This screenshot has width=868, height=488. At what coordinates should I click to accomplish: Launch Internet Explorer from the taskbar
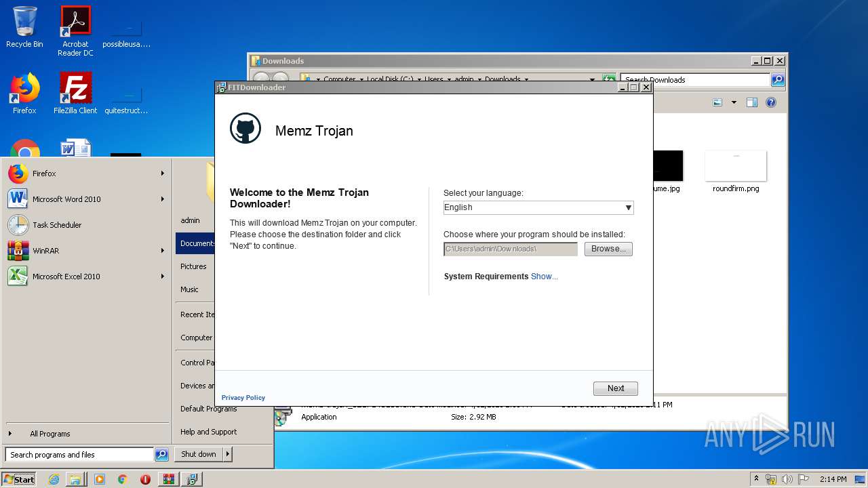54,479
